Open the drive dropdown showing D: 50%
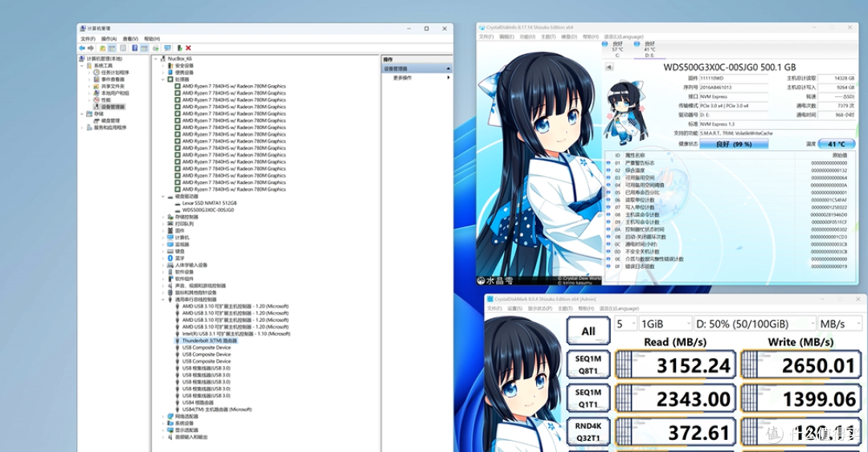The image size is (868, 452). point(754,324)
